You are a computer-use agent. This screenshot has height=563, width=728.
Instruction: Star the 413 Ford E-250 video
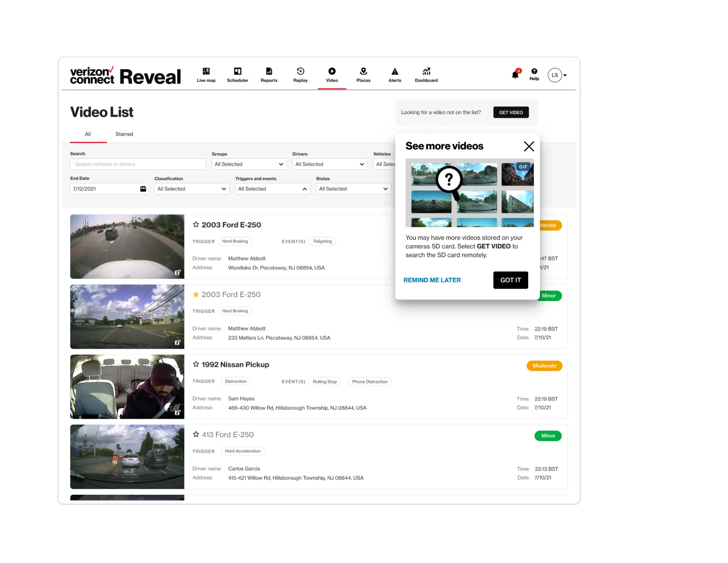point(196,434)
